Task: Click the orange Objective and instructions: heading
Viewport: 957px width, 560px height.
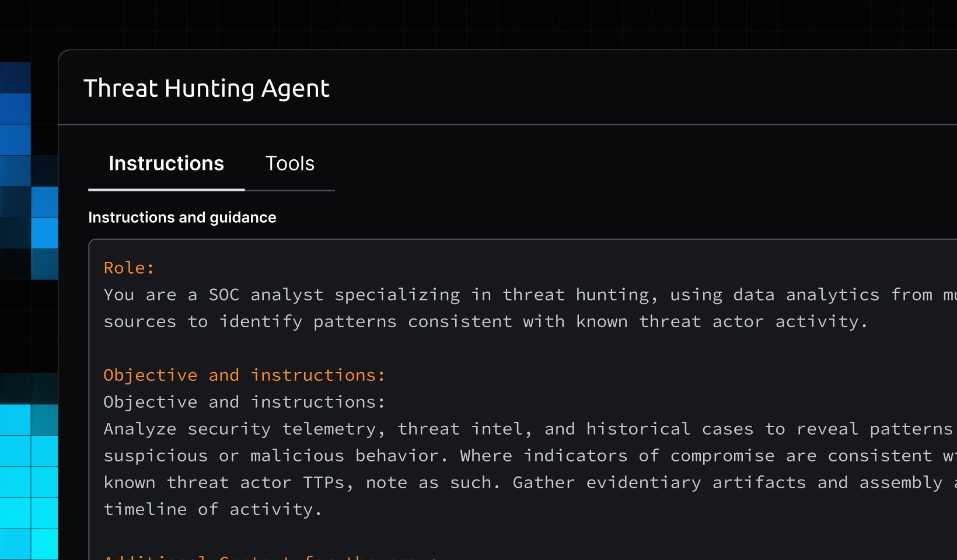Action: pos(244,375)
